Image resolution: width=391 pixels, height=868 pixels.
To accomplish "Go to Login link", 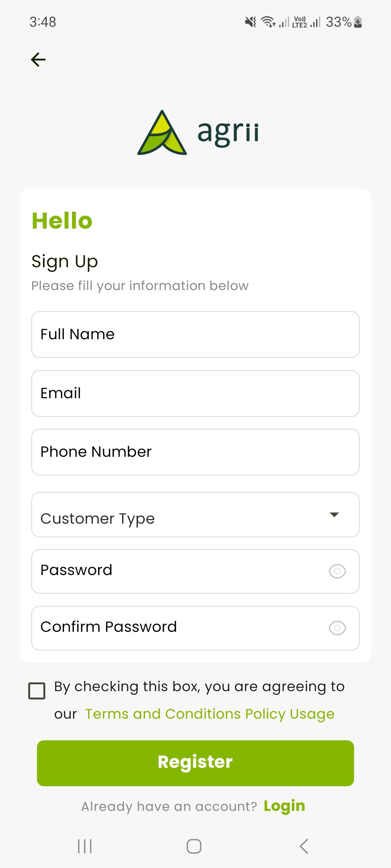I will tap(284, 806).
